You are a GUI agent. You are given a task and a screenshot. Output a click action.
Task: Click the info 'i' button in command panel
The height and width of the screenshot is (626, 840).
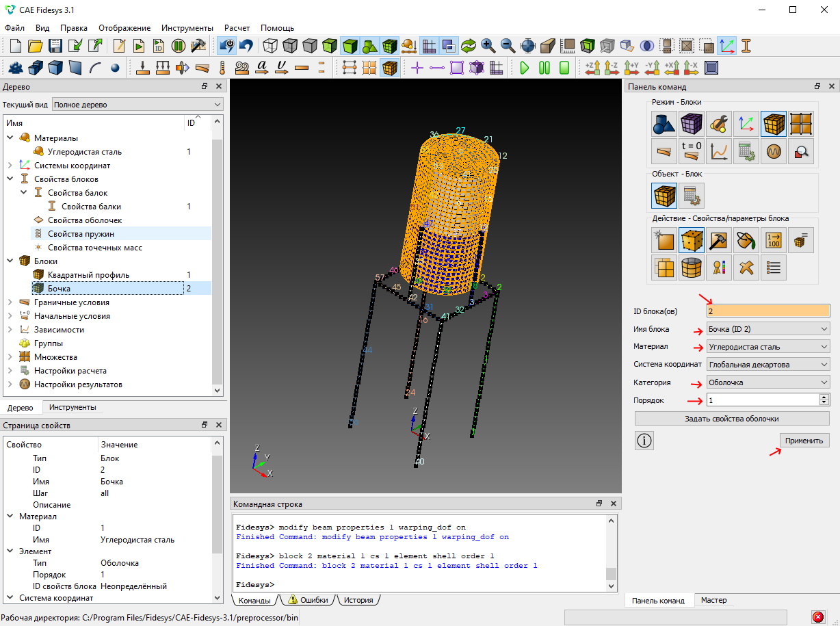click(x=644, y=441)
